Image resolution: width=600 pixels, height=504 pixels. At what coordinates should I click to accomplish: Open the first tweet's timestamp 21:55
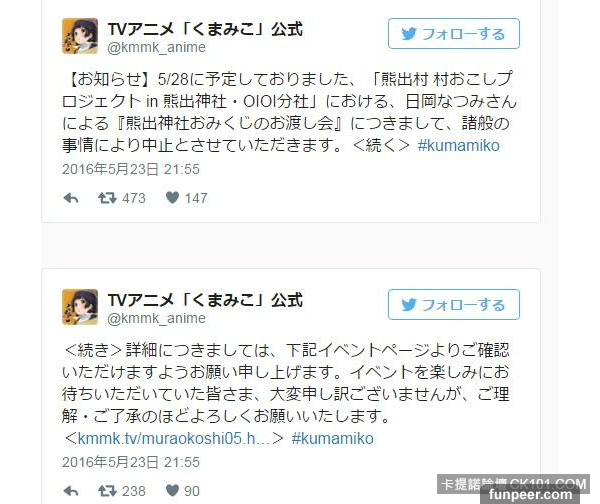pos(131,169)
